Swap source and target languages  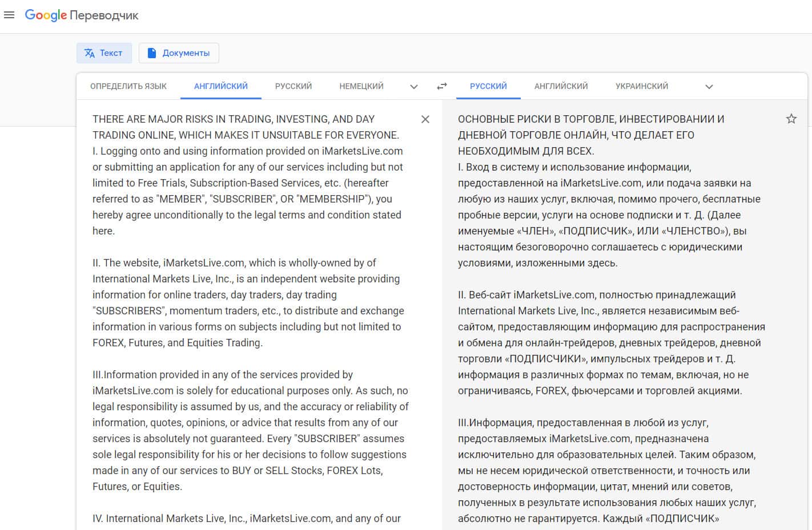click(442, 86)
